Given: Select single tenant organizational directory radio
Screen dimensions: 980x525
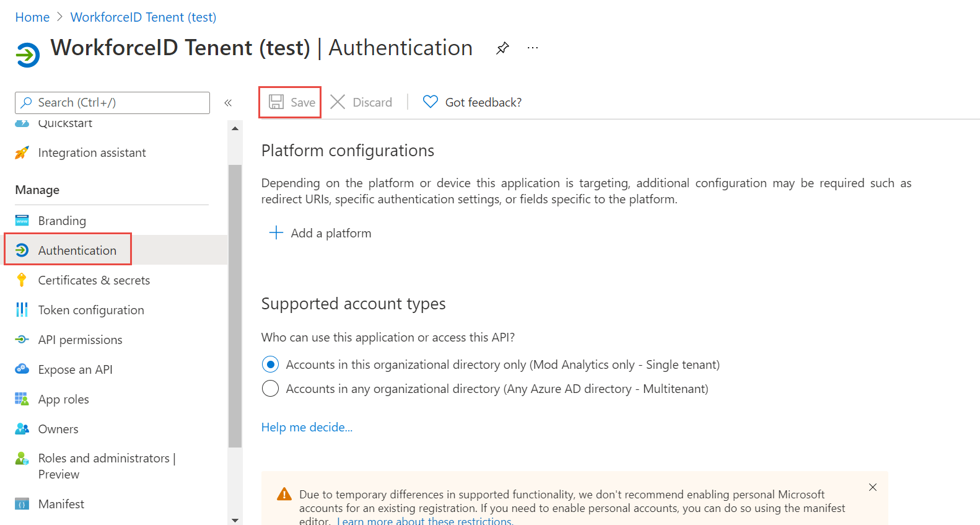Looking at the screenshot, I should pos(270,364).
